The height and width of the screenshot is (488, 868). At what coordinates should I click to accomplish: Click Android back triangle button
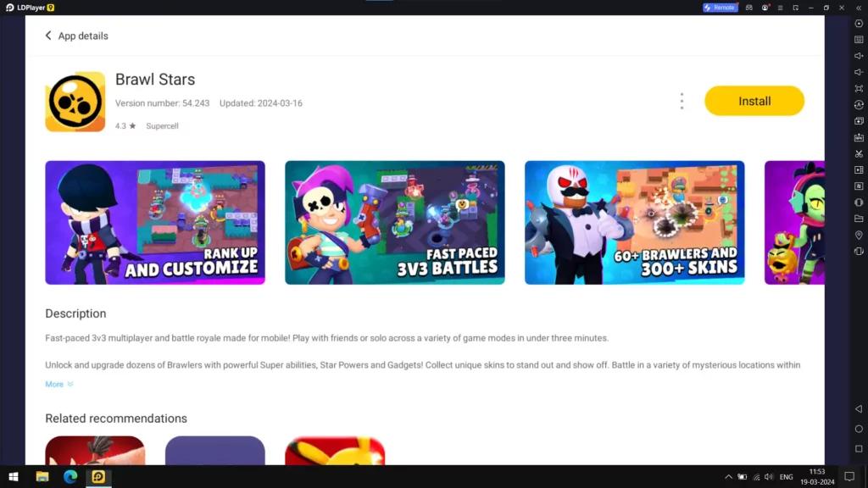[x=859, y=409]
